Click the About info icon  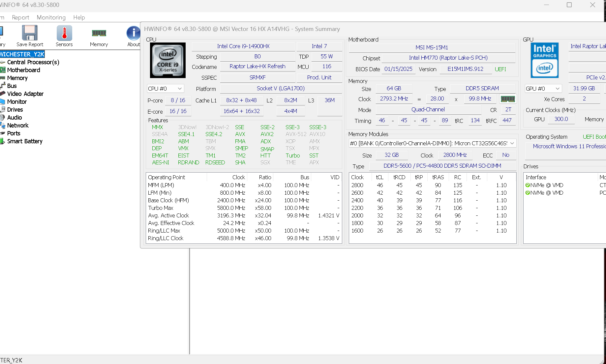(x=134, y=33)
